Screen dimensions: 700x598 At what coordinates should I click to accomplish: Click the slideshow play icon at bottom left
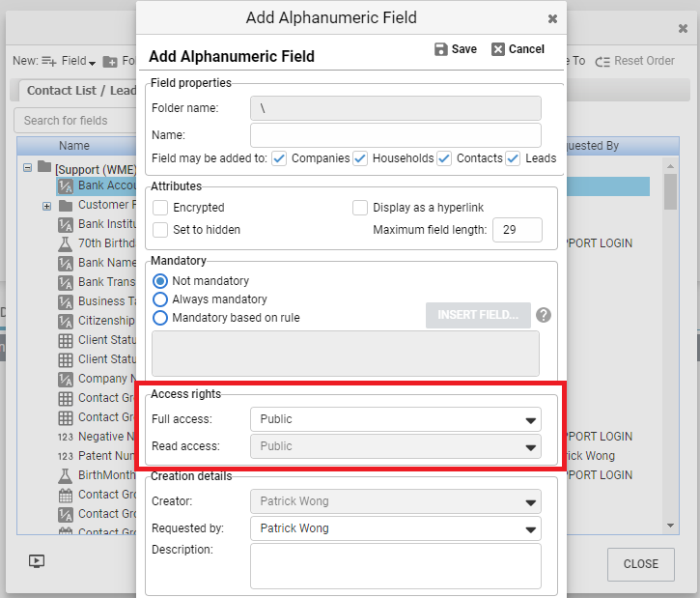(x=37, y=561)
